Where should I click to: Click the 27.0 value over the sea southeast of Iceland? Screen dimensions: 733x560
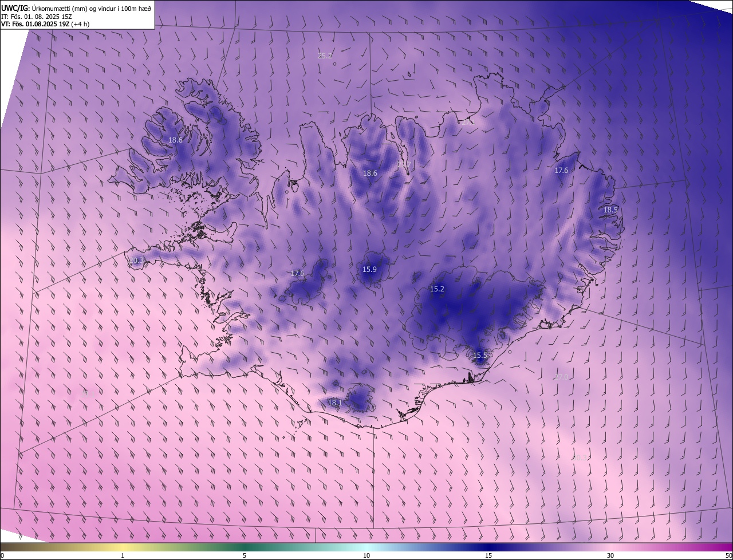tap(561, 376)
